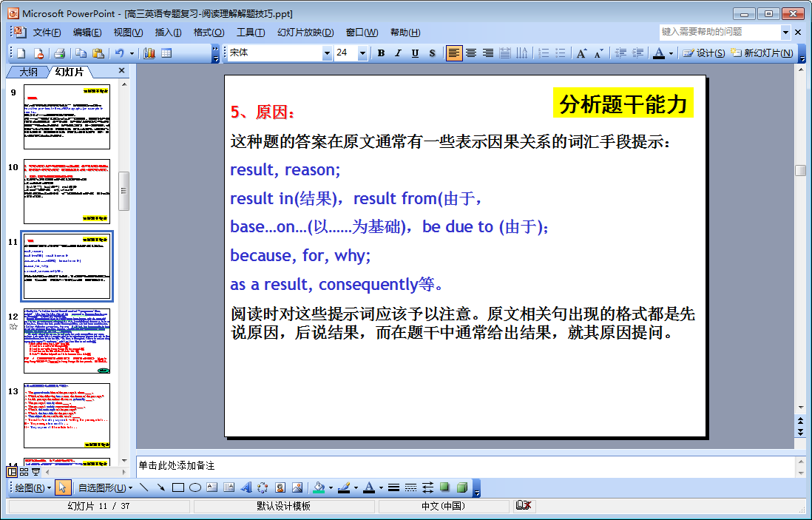The height and width of the screenshot is (520, 812).
Task: Insert clip art from drawing toolbar
Action: [x=280, y=487]
